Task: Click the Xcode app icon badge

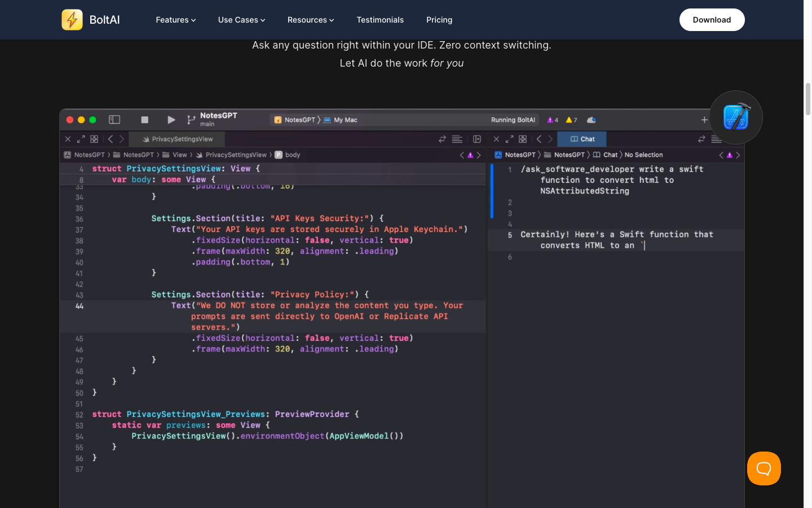Action: [x=736, y=117]
